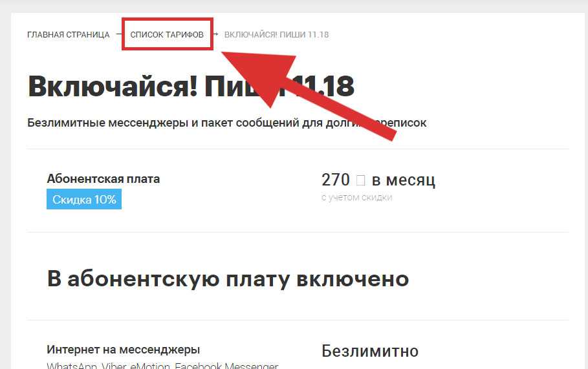Click the ВКЛЮЧАЙСЯ! ПИШИ 11.18 breadcrumb item
588x369 pixels.
point(276,34)
